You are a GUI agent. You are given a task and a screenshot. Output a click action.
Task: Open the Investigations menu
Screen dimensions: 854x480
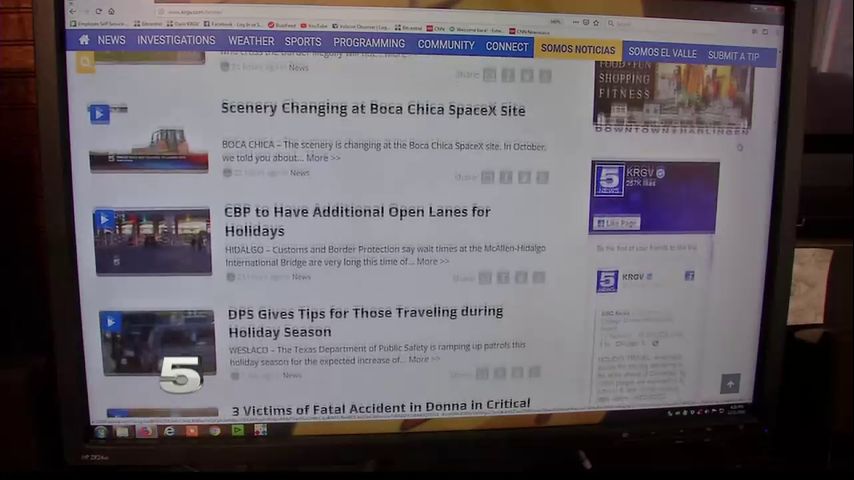click(x=176, y=40)
